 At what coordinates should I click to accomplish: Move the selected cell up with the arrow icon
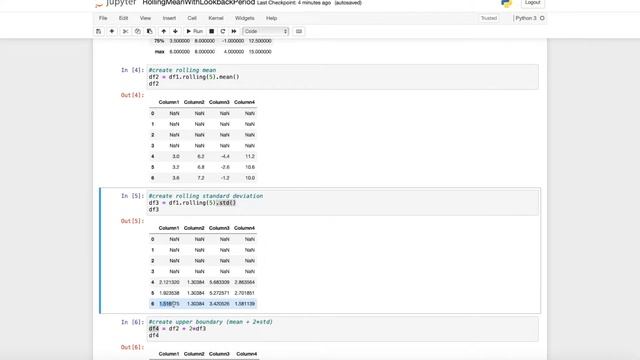(x=164, y=31)
